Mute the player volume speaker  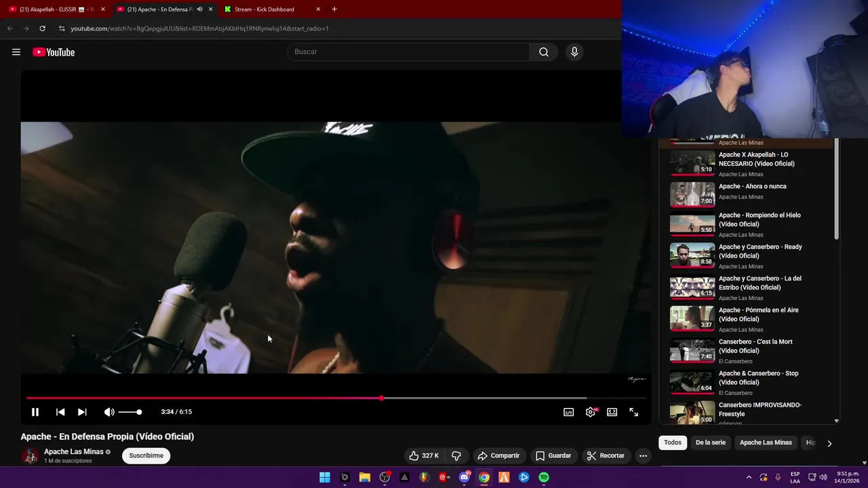[109, 412]
